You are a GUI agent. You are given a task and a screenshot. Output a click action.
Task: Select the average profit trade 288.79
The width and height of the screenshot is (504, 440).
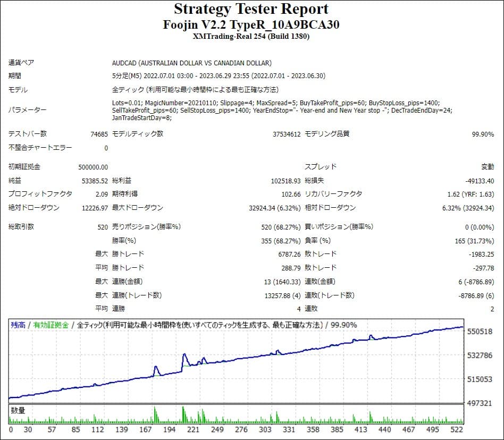[x=291, y=268]
